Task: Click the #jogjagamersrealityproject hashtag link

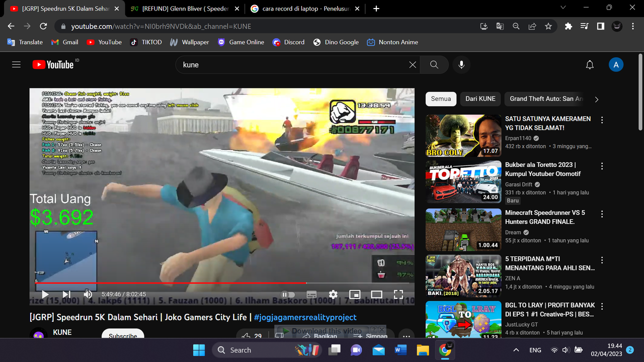Action: click(x=305, y=317)
